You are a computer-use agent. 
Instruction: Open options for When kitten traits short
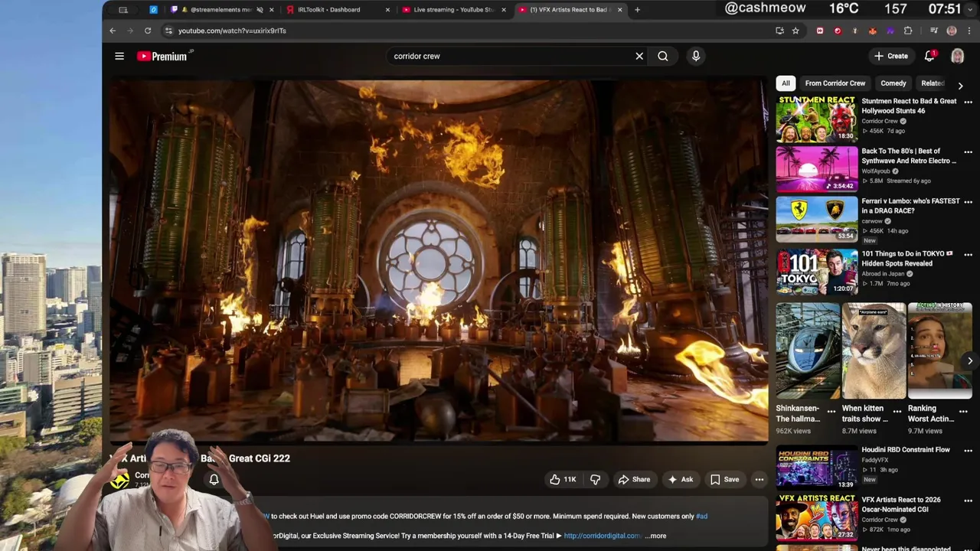pos(897,412)
